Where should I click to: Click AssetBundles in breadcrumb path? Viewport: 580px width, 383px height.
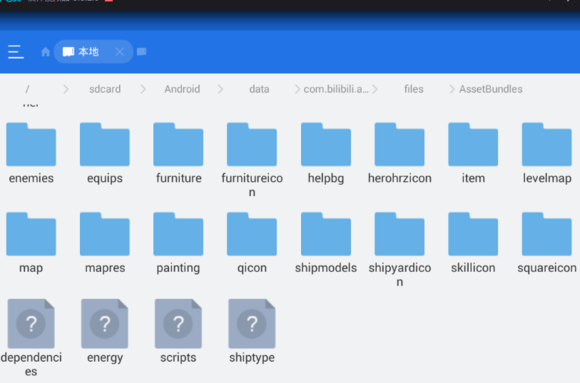click(x=491, y=89)
